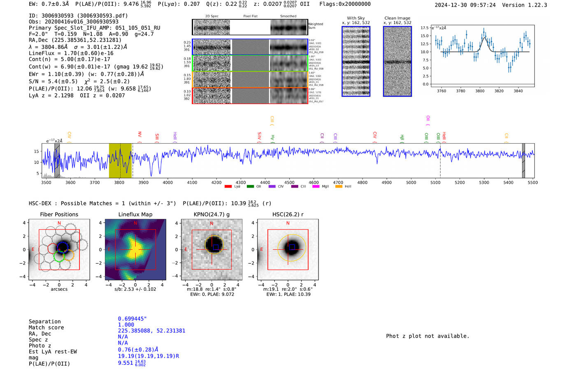Select the magenta MgII legend marker
This screenshot has height=392, width=576.
[316, 187]
